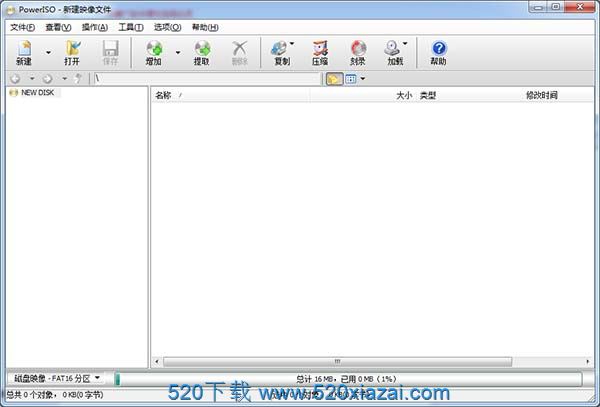Click the 保存 (Save) toolbar icon
Screen dimensions: 600x407
[110, 52]
